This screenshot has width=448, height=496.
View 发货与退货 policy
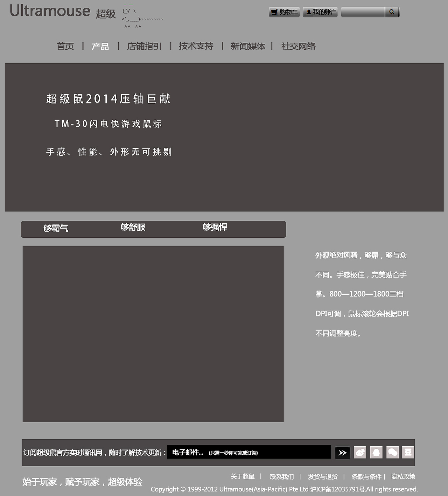click(322, 477)
